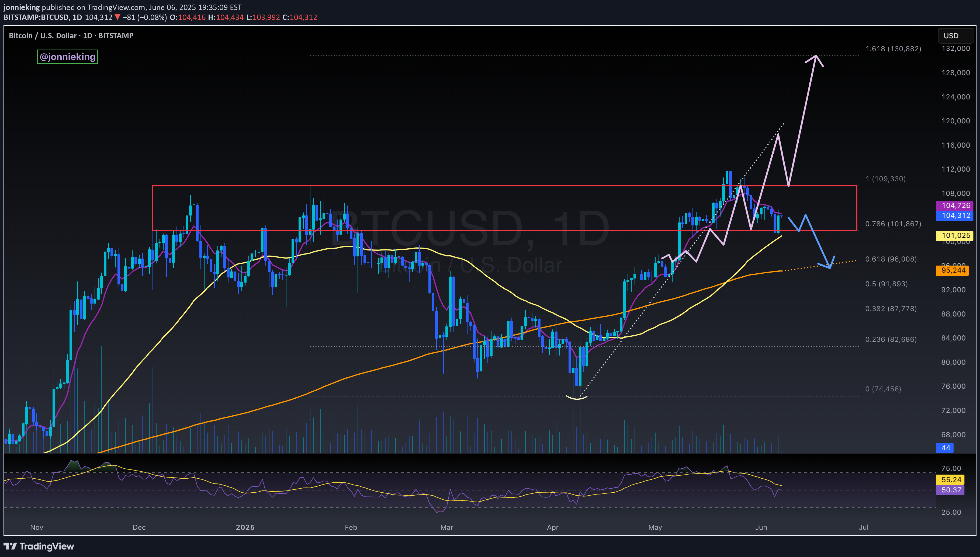This screenshot has width=980, height=557.
Task: Click Mar on the time axis
Action: 446,527
